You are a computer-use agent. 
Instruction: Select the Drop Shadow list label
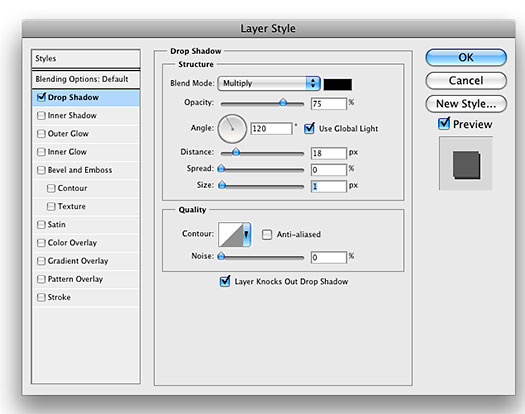click(x=73, y=97)
